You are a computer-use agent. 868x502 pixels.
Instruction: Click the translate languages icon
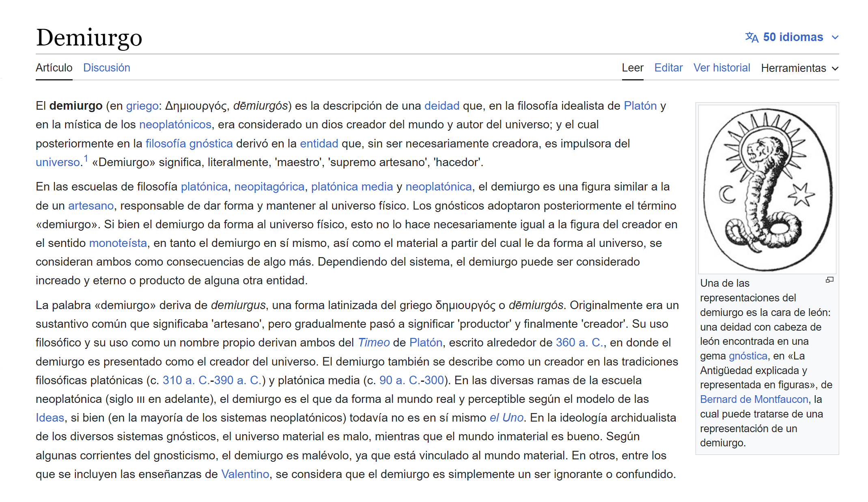[x=752, y=37]
